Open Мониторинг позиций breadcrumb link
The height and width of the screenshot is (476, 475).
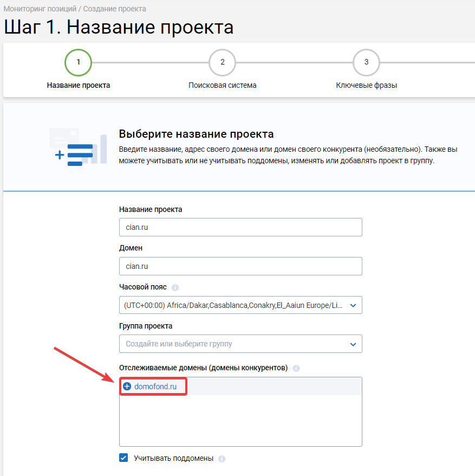(x=40, y=9)
